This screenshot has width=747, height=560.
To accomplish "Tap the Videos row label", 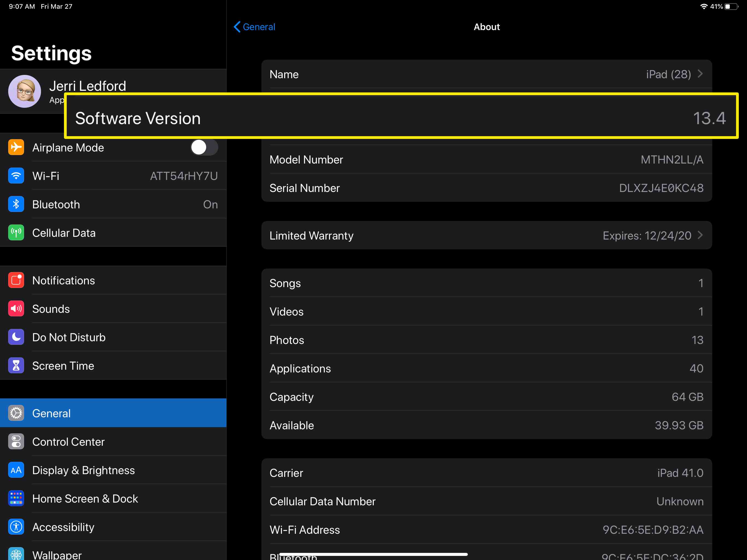I will click(x=286, y=311).
